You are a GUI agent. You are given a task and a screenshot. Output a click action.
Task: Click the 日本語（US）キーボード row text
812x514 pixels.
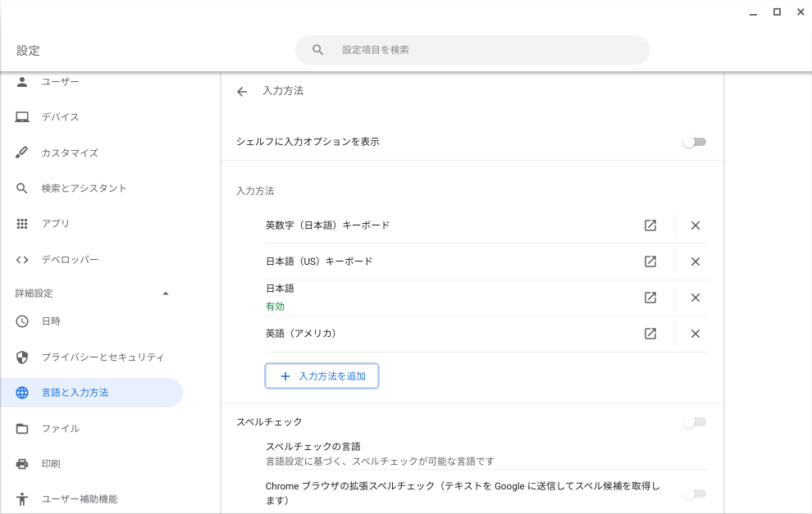coord(319,262)
